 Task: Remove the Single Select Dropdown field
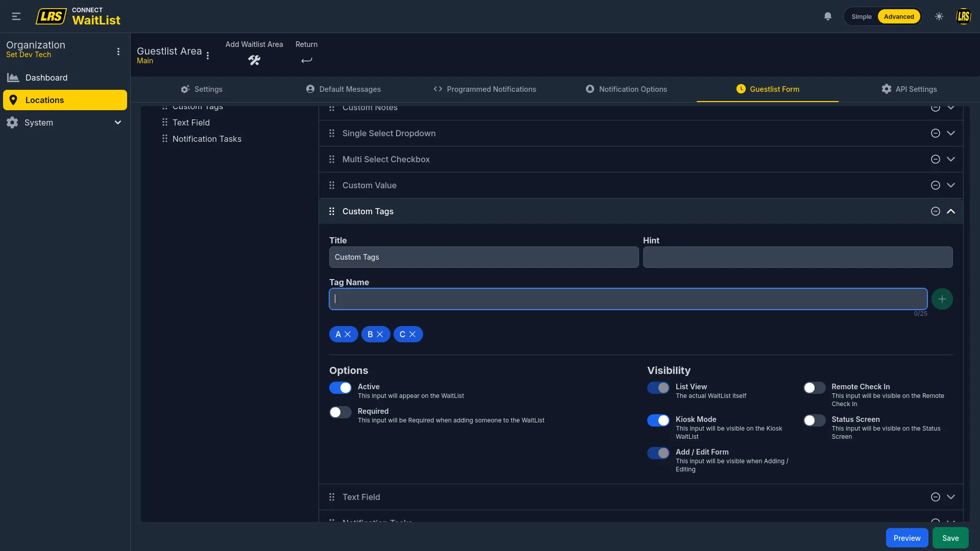point(935,133)
